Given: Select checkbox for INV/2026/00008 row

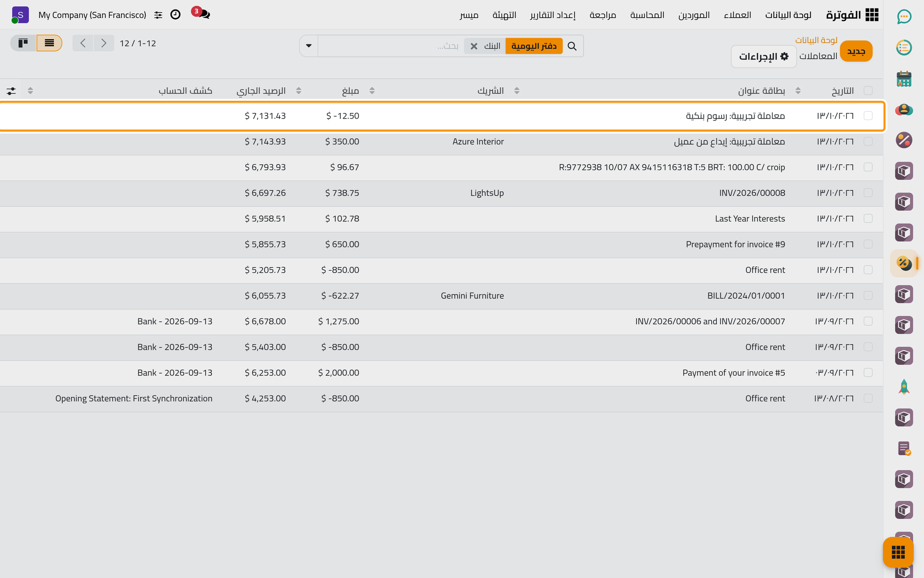Looking at the screenshot, I should pyautogui.click(x=868, y=193).
